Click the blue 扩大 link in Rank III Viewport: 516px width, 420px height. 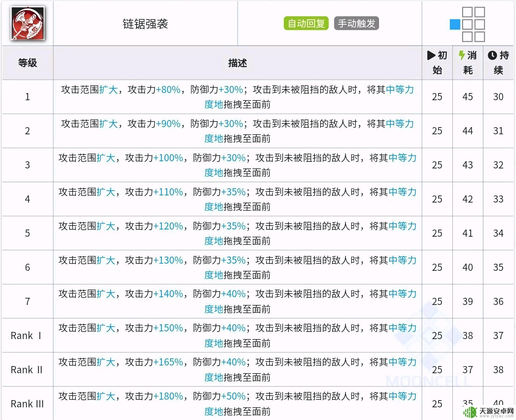point(106,396)
